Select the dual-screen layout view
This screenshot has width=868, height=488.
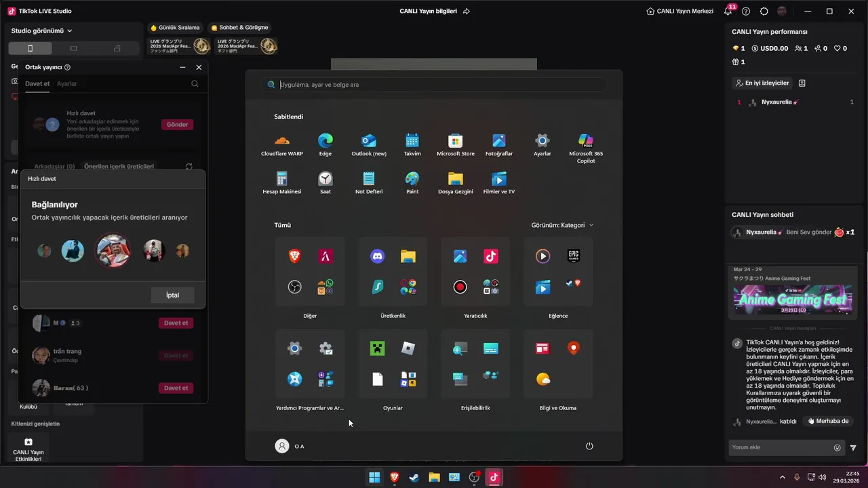(x=117, y=48)
